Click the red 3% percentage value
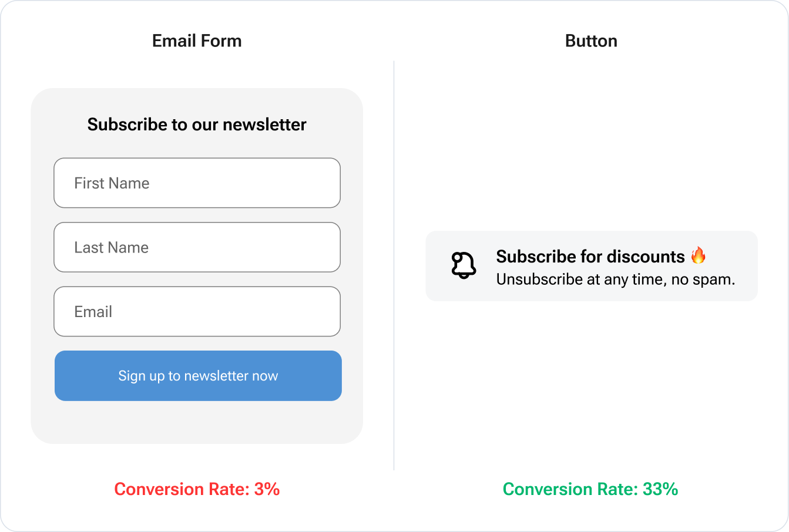The image size is (789, 532). pos(267,489)
